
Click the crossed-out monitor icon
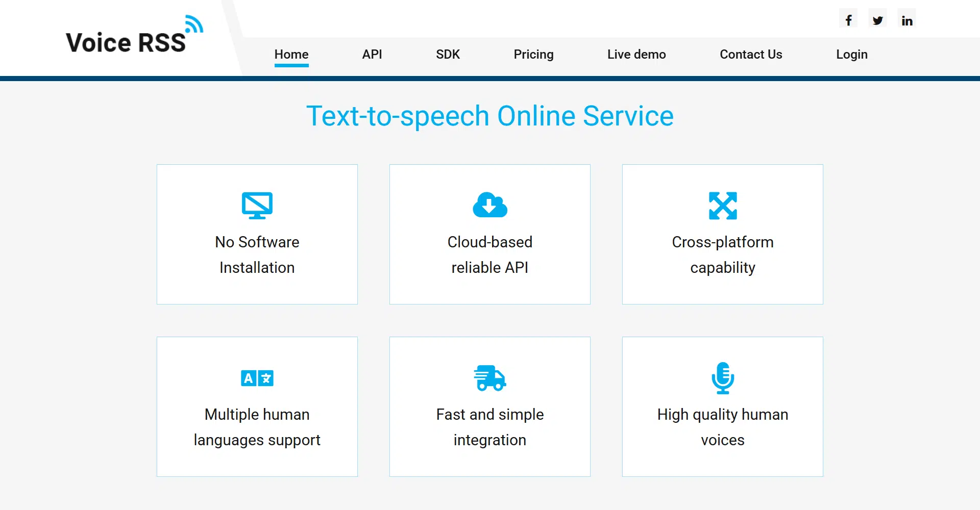[257, 206]
